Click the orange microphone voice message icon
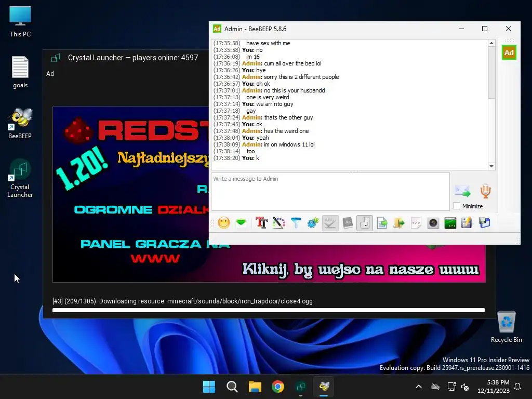Screen dimensions: 532x399 tap(486, 191)
